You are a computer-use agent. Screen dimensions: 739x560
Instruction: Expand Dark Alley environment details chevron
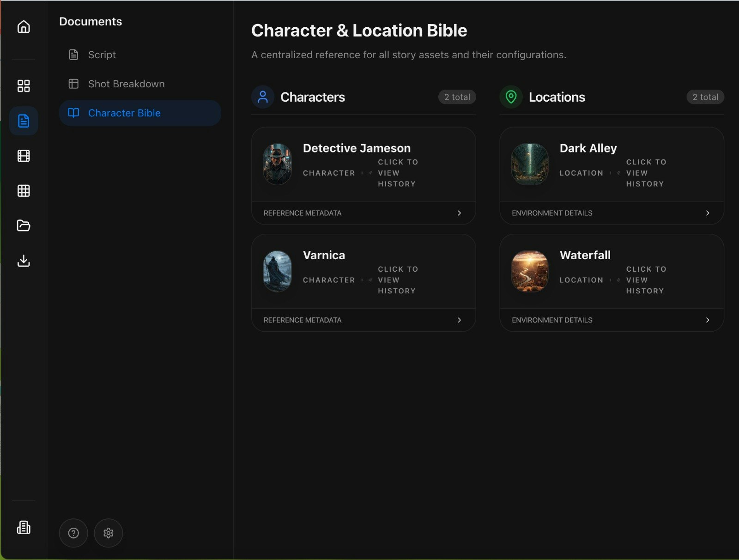pos(708,213)
